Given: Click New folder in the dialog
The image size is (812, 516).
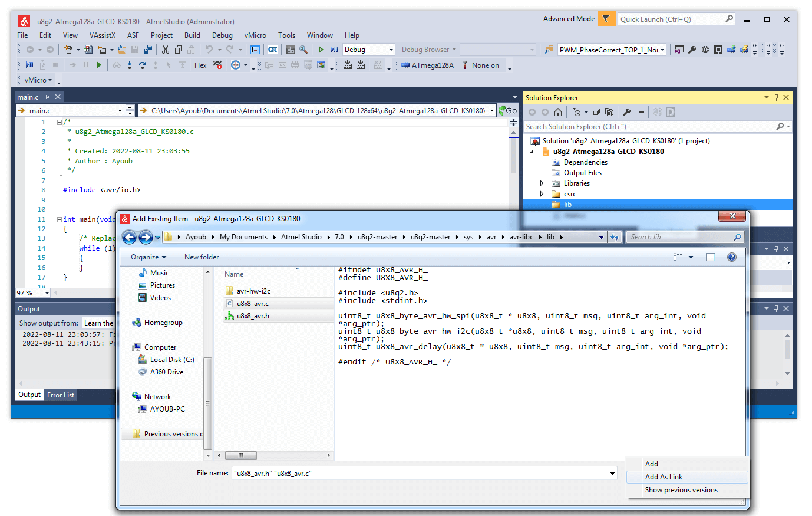Looking at the screenshot, I should click(x=202, y=257).
